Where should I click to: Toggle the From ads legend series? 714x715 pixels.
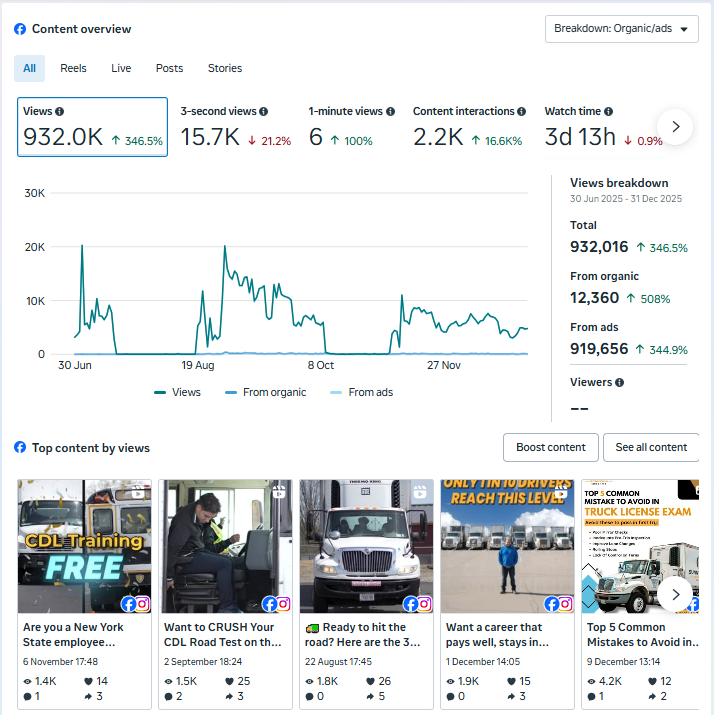(362, 392)
